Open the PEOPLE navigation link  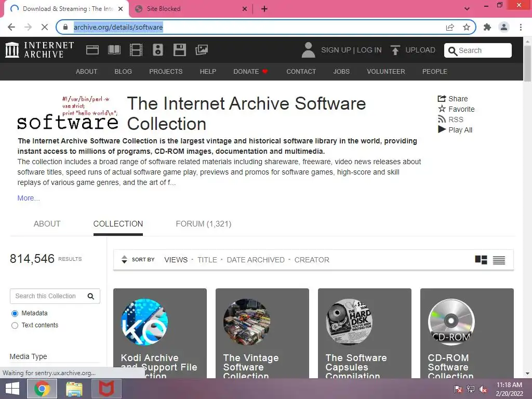pyautogui.click(x=435, y=72)
